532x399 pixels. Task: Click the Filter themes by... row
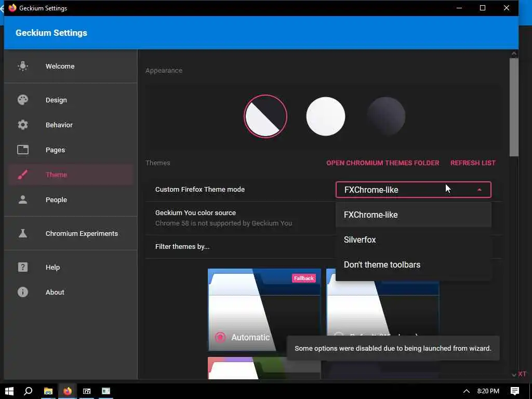tap(324, 247)
